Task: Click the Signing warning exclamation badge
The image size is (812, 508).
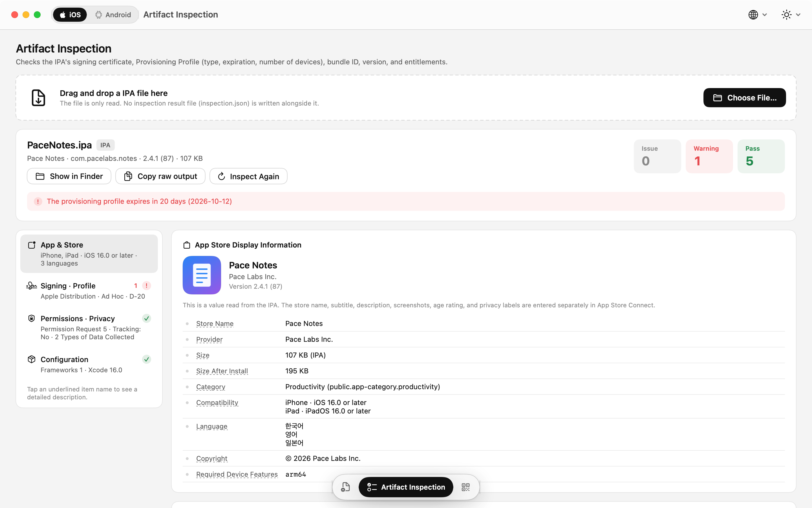Action: pos(146,286)
